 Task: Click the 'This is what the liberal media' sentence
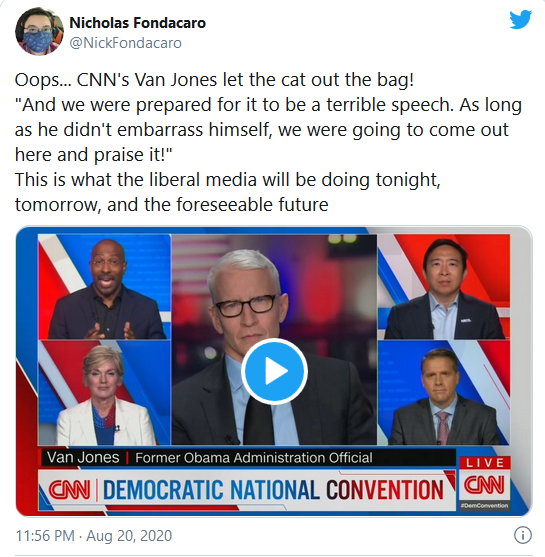click(227, 192)
